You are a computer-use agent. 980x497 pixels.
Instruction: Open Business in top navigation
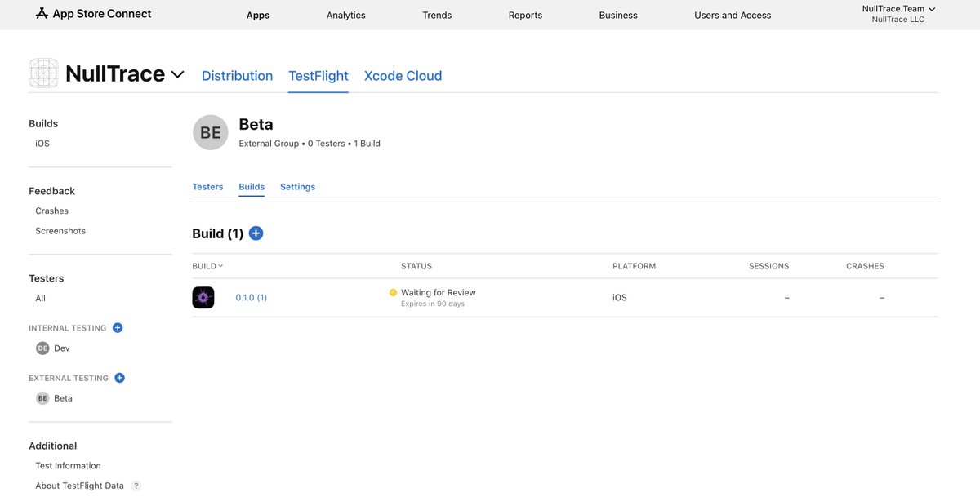(x=618, y=16)
